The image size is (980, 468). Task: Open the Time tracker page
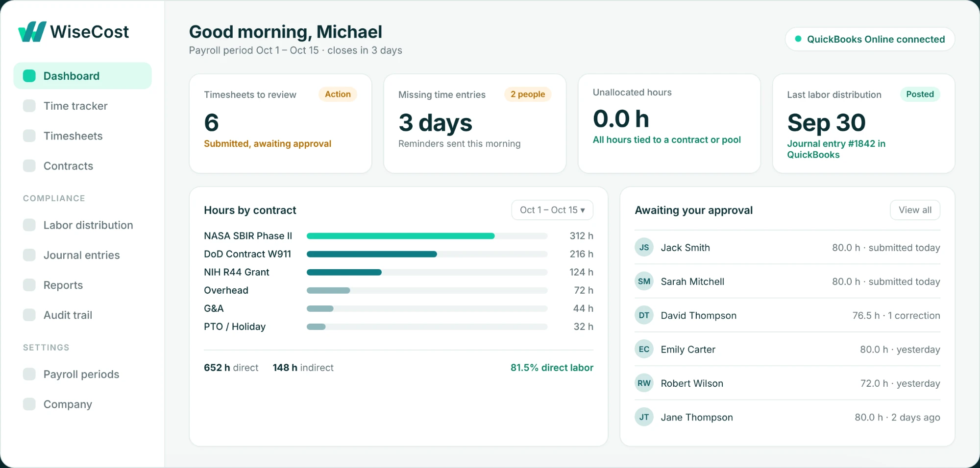(82, 106)
